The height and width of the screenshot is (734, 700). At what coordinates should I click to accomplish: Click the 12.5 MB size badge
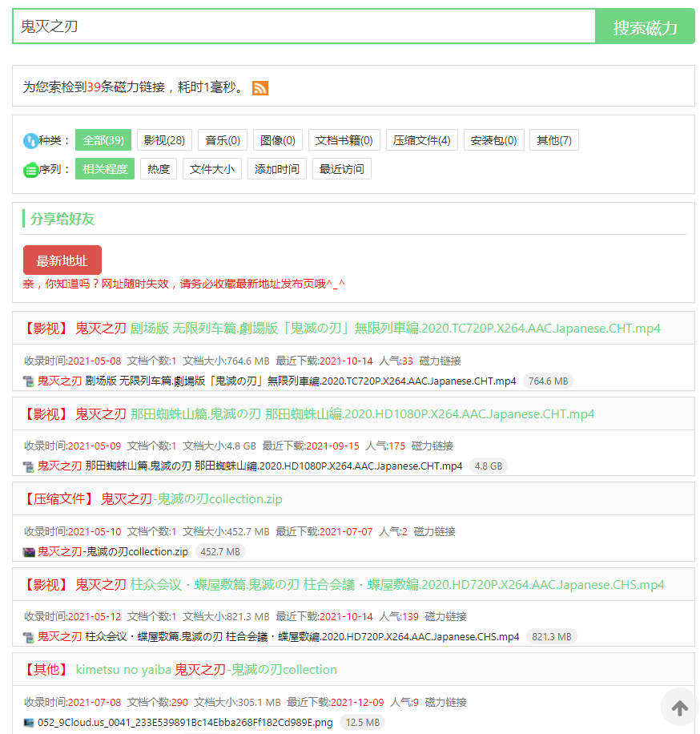[x=363, y=723]
